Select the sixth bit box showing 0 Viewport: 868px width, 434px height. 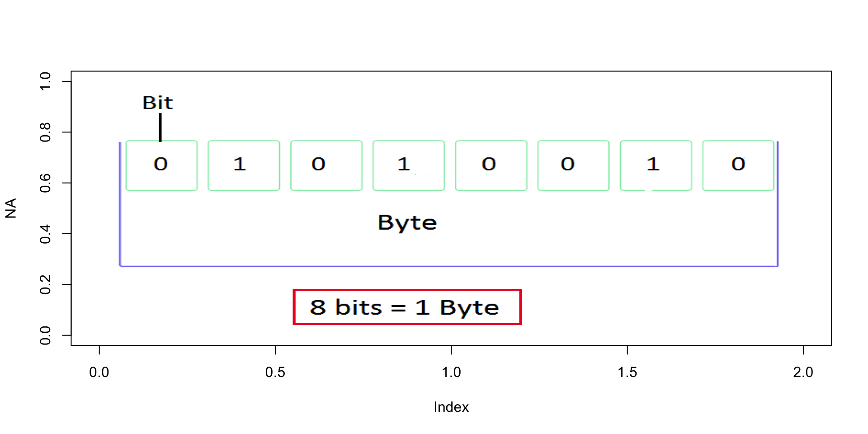coord(573,165)
